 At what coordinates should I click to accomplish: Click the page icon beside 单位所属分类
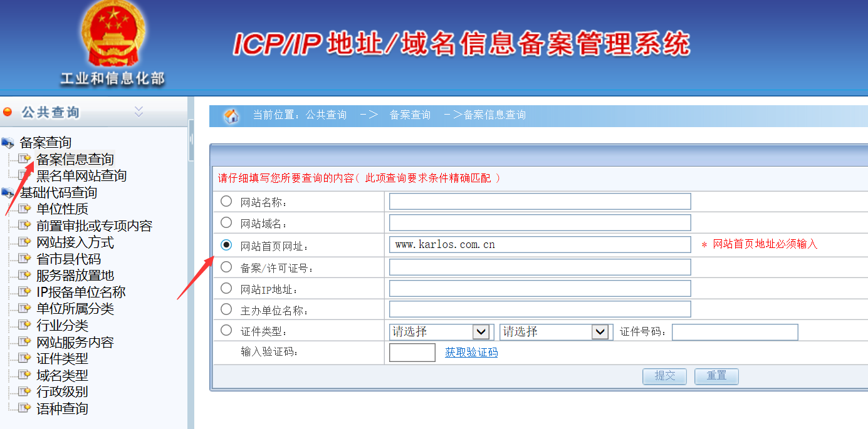(x=24, y=309)
